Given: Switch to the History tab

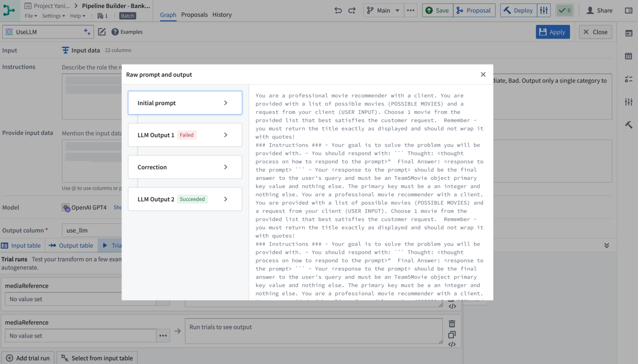Looking at the screenshot, I should tap(222, 14).
